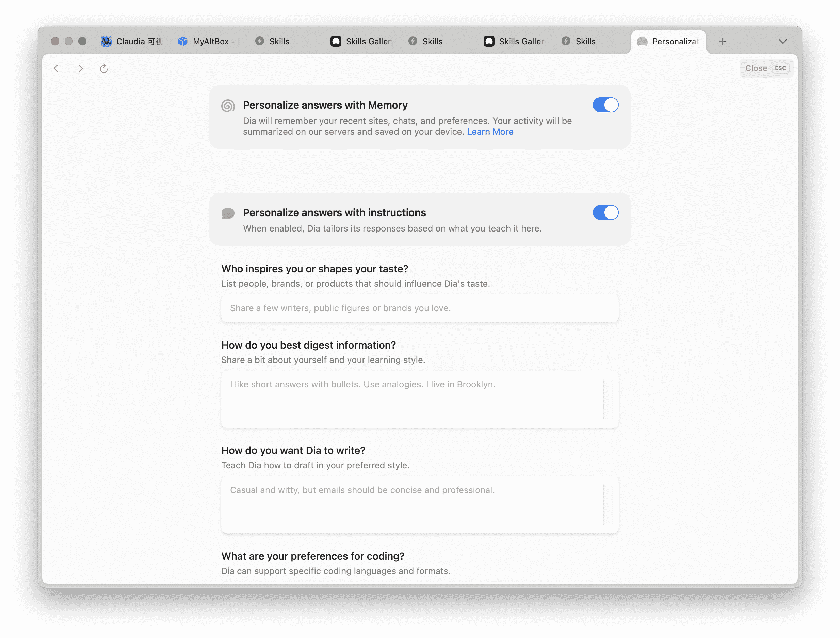This screenshot has width=840, height=638.
Task: Click the Personalization tab favicon
Action: [x=642, y=42]
